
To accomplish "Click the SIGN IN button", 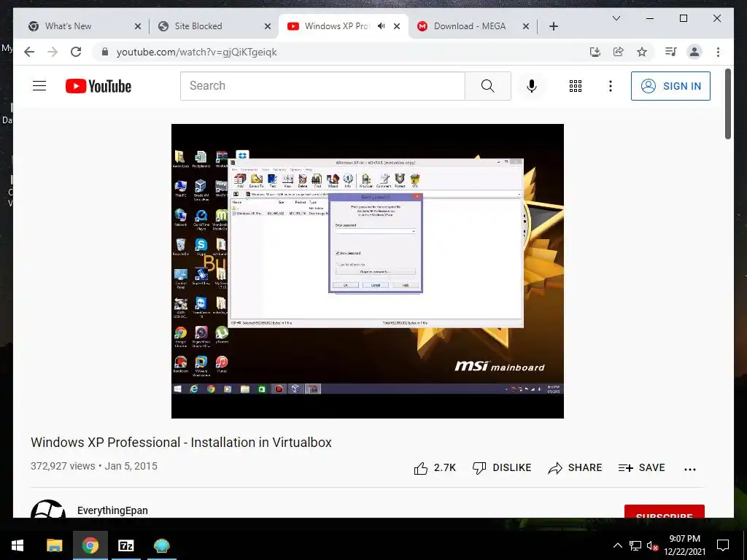I will [x=670, y=86].
